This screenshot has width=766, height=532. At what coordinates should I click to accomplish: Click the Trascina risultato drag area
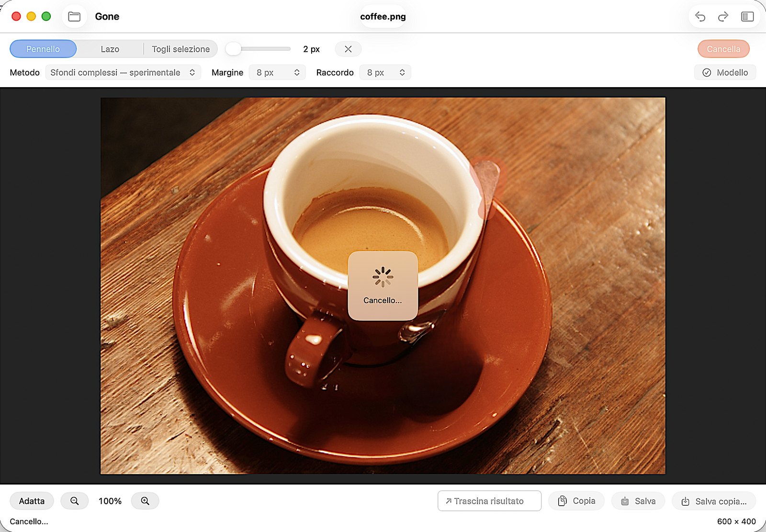489,501
